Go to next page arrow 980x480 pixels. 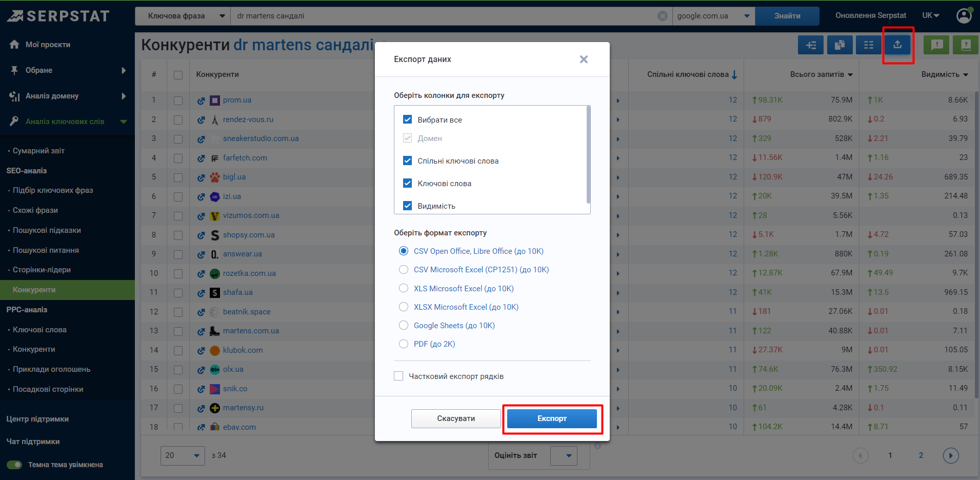pyautogui.click(x=950, y=455)
